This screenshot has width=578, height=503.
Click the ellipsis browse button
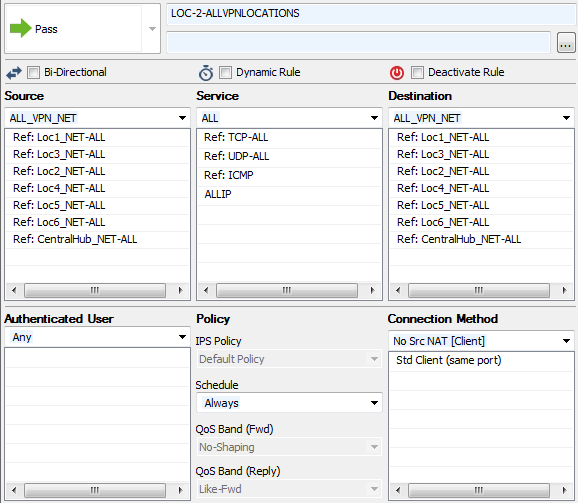click(566, 43)
